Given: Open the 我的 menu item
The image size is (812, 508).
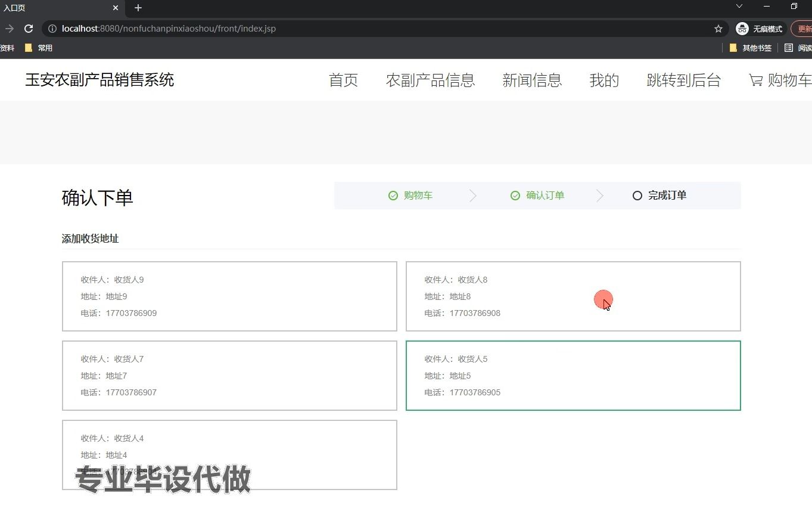Looking at the screenshot, I should coord(604,80).
